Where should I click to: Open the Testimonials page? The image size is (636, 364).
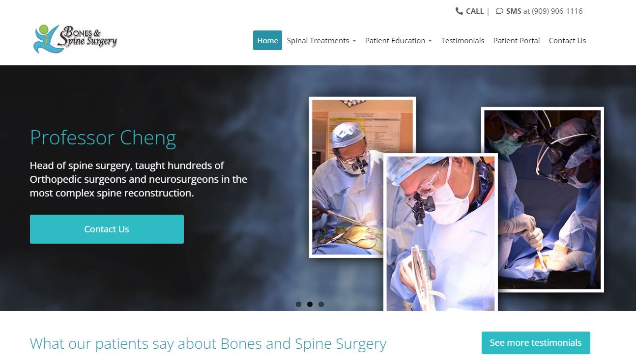463,40
